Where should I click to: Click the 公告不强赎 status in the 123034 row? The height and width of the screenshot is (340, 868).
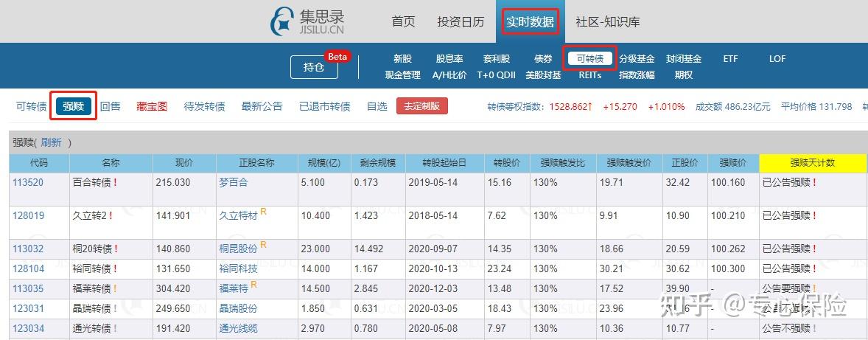785,328
